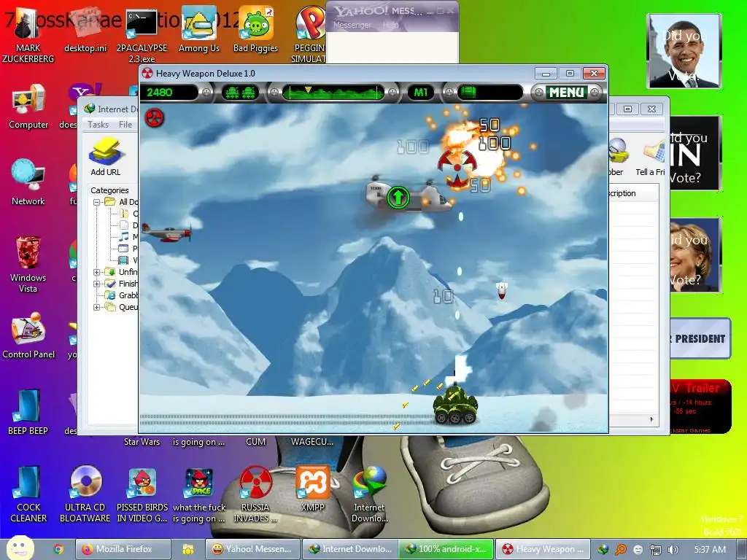Open Control Panel desktop icon
Image resolution: width=747 pixels, height=560 pixels.
(x=28, y=335)
